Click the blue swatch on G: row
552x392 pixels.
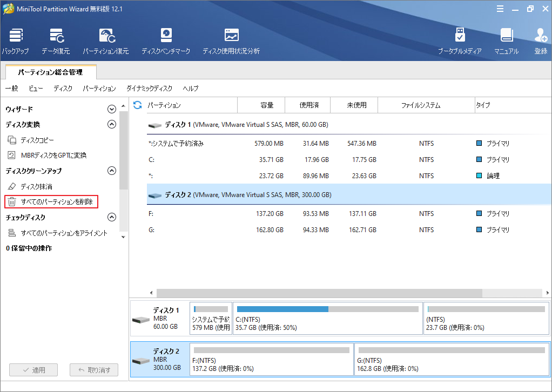[479, 229]
